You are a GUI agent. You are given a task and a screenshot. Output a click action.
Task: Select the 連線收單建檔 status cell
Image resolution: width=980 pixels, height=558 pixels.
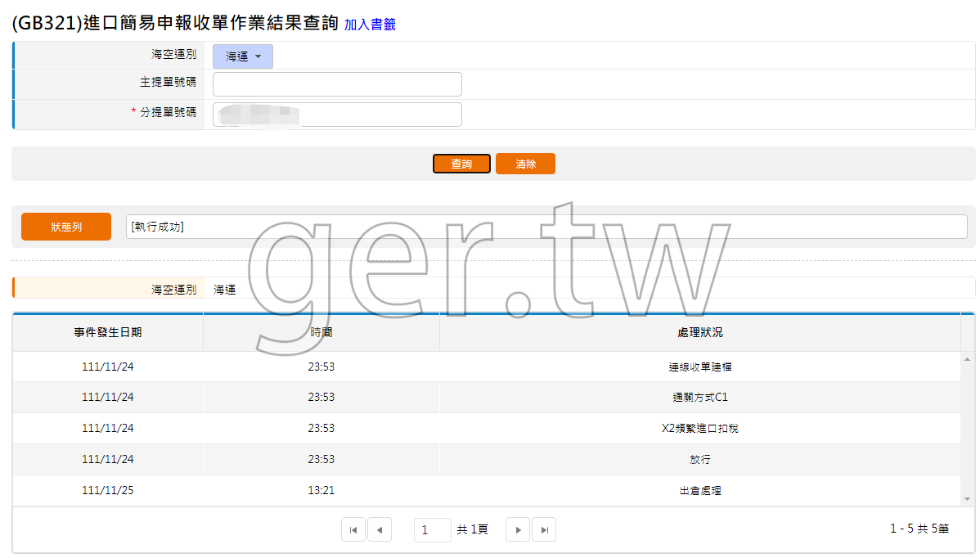pos(700,367)
